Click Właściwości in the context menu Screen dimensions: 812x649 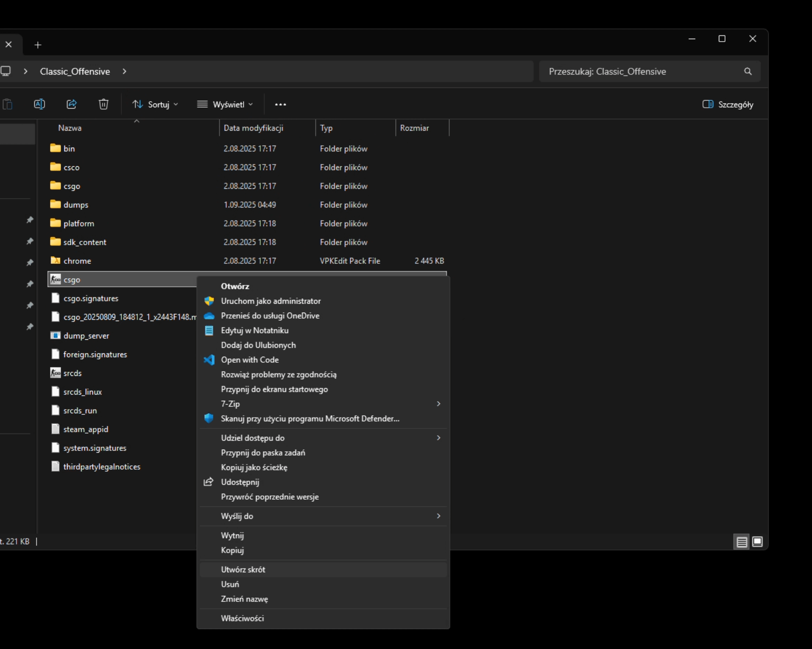242,618
